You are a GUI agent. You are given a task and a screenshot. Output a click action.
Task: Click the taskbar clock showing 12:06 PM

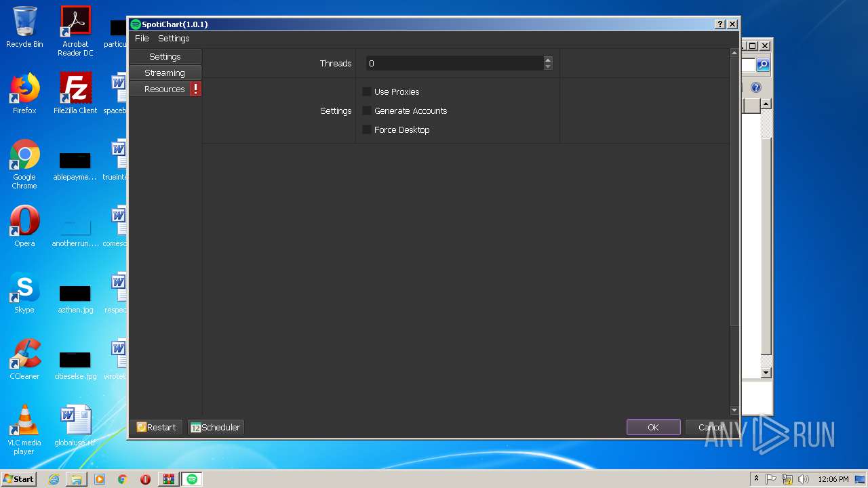pyautogui.click(x=833, y=479)
